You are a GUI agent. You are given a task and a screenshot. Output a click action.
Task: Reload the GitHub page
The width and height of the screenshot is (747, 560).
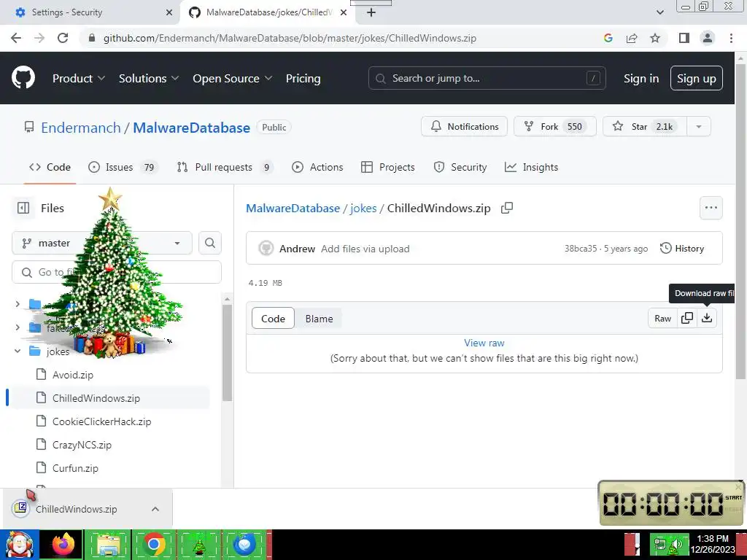63,38
